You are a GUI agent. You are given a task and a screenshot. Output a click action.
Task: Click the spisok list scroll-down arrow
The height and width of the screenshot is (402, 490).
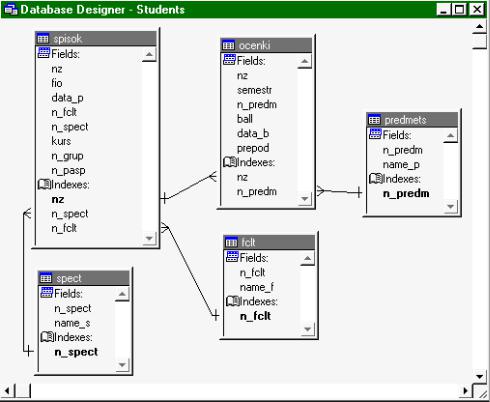[x=149, y=238]
